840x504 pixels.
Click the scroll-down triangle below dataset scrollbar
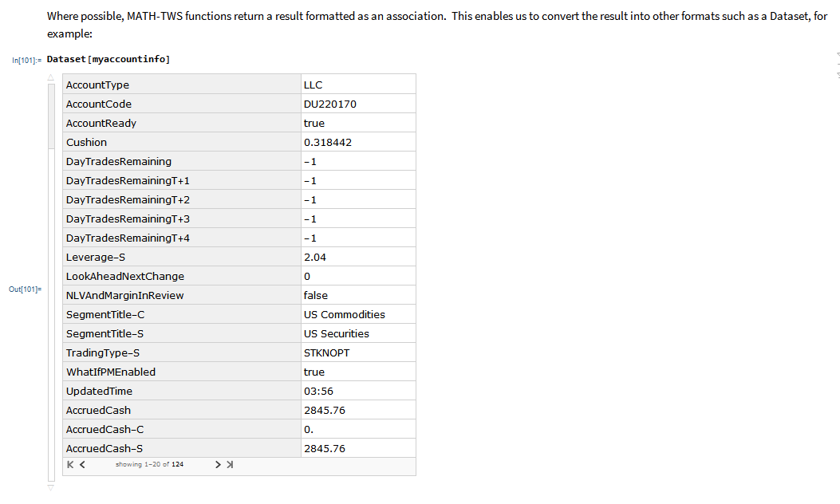[51, 488]
